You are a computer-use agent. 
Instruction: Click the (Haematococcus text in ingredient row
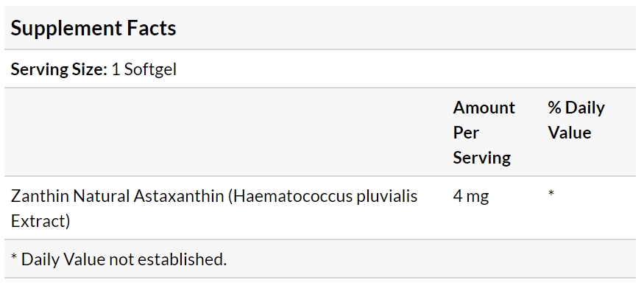(290, 197)
